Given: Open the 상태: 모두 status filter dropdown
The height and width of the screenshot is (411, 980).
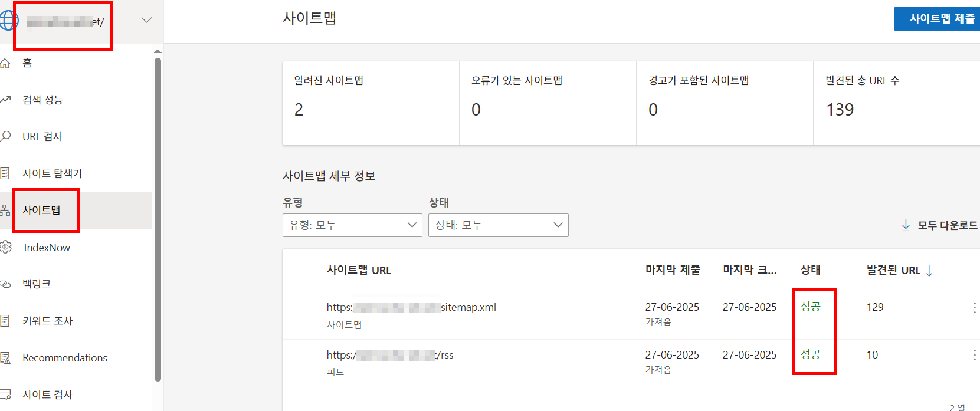Looking at the screenshot, I should [498, 225].
